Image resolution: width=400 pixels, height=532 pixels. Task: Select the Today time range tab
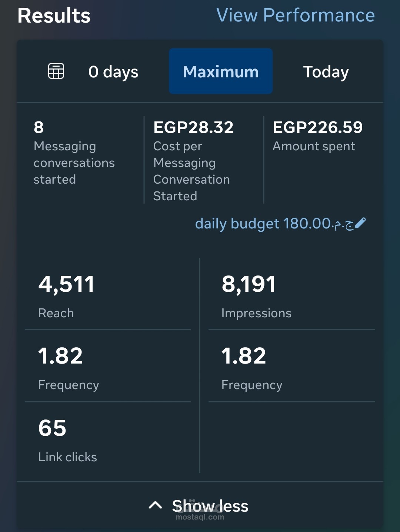pos(326,72)
